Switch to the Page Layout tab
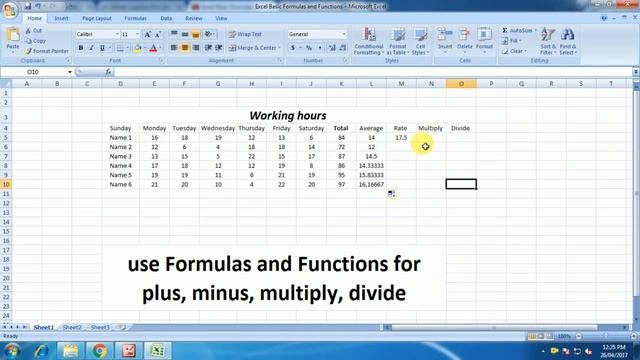This screenshot has width=640, height=360. 97,18
